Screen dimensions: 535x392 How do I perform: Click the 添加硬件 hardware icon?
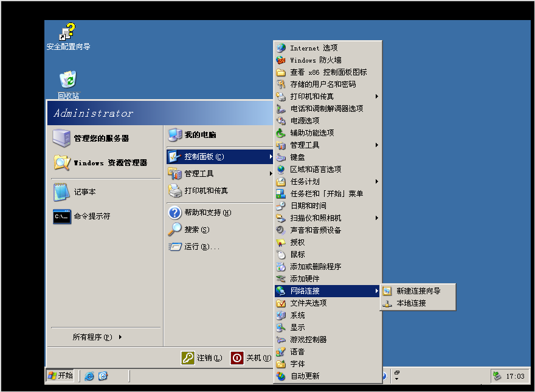click(x=281, y=279)
